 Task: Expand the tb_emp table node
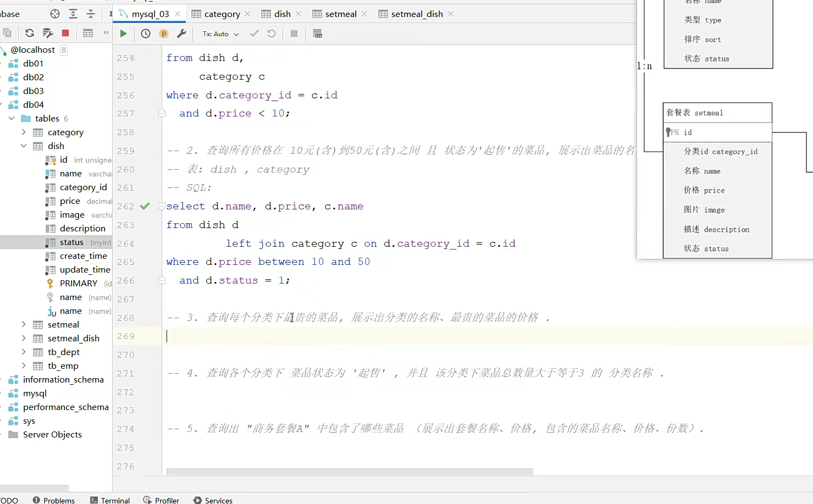24,365
